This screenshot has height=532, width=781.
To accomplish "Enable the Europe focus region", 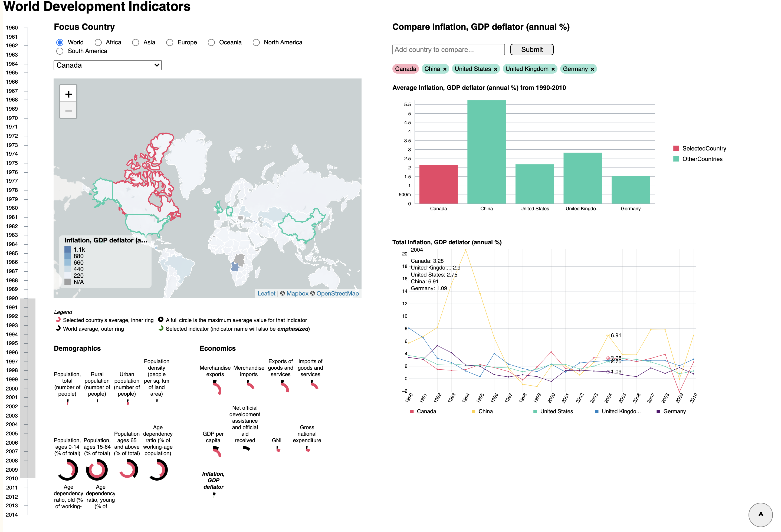I will coord(170,42).
